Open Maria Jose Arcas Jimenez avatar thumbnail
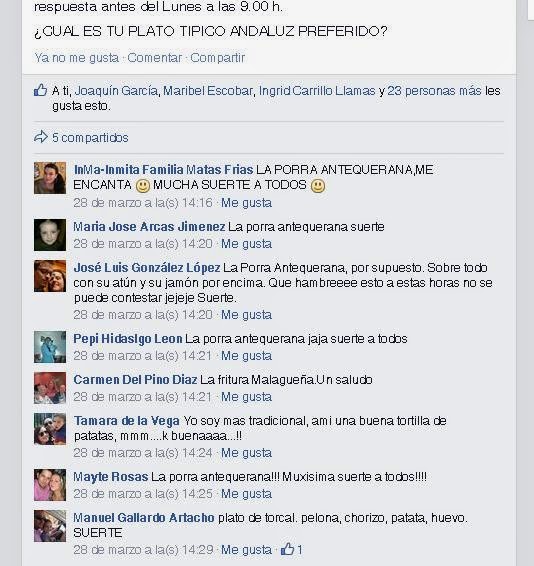 (x=50, y=235)
